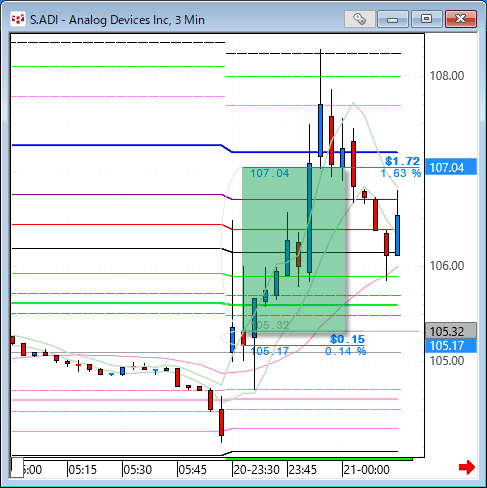Image resolution: width=487 pixels, height=488 pixels.
Task: Click the 105.00 price scale label
Action: 447,361
